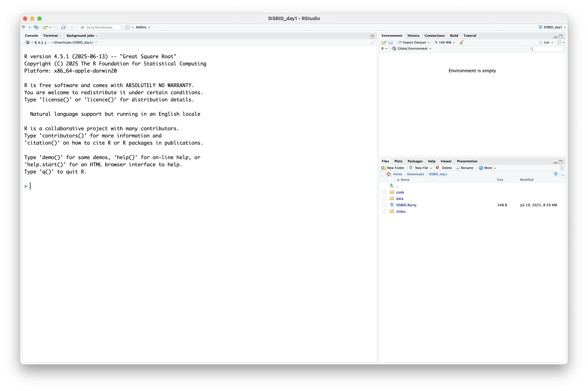Open the List view mode dropdown
Screen dimensions: 588x391
coord(546,42)
